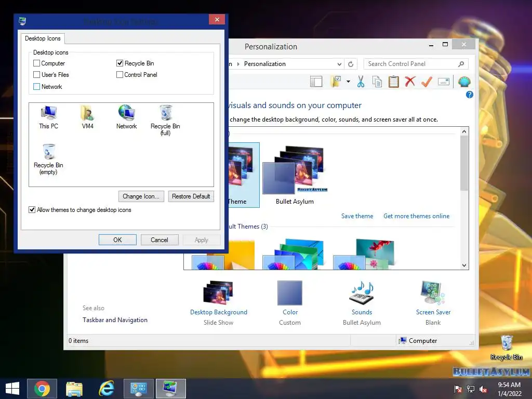The width and height of the screenshot is (532, 399).
Task: Open the Sounds Bullet Asylum settings
Action: click(362, 303)
